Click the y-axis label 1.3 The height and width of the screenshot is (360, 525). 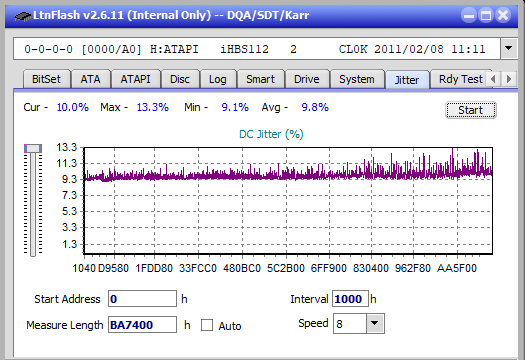click(69, 244)
